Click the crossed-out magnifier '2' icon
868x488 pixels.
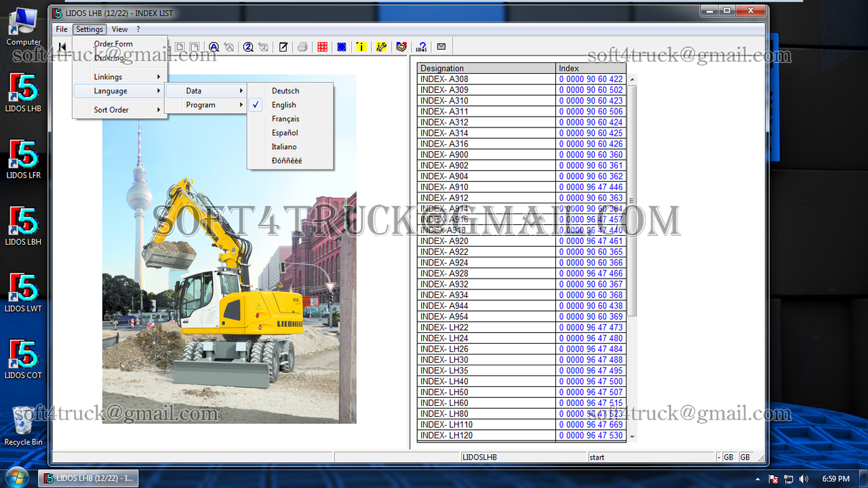[264, 47]
